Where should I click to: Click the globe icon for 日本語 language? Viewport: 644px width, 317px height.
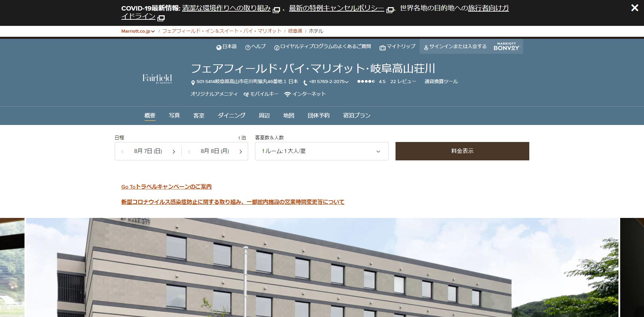click(219, 47)
